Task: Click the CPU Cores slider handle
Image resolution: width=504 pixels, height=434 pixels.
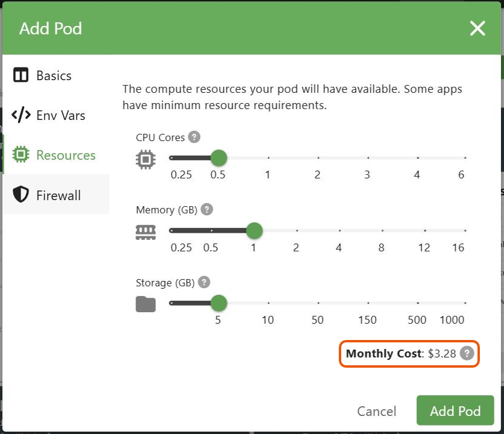Action: pyautogui.click(x=219, y=158)
